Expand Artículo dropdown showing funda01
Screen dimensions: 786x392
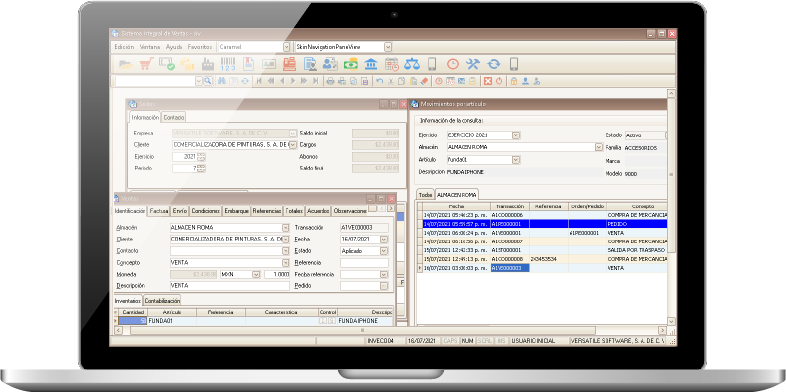(x=516, y=160)
